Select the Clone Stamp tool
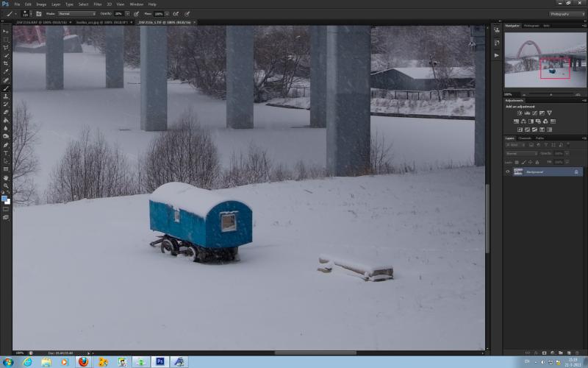Screen dimensions: 588x368 coord(6,96)
